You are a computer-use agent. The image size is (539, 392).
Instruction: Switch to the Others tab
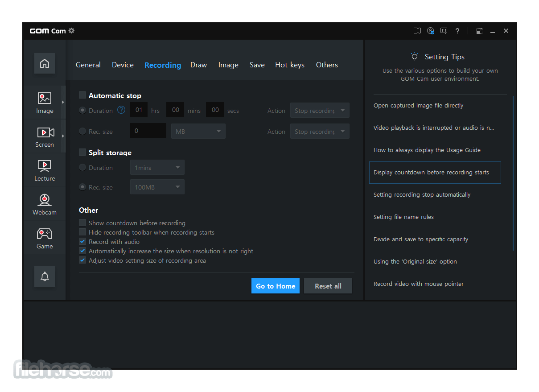point(327,65)
